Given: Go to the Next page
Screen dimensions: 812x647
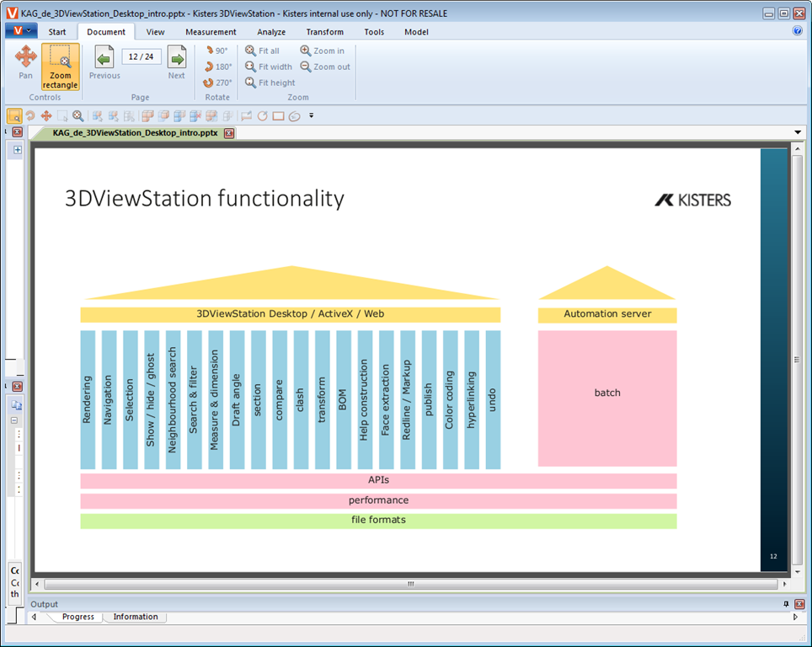Looking at the screenshot, I should (x=177, y=62).
